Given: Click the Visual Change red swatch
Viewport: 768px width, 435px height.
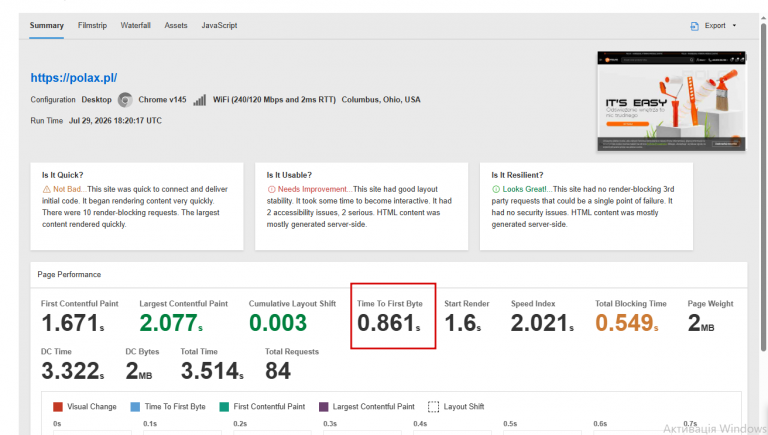Looking at the screenshot, I should click(x=58, y=407).
